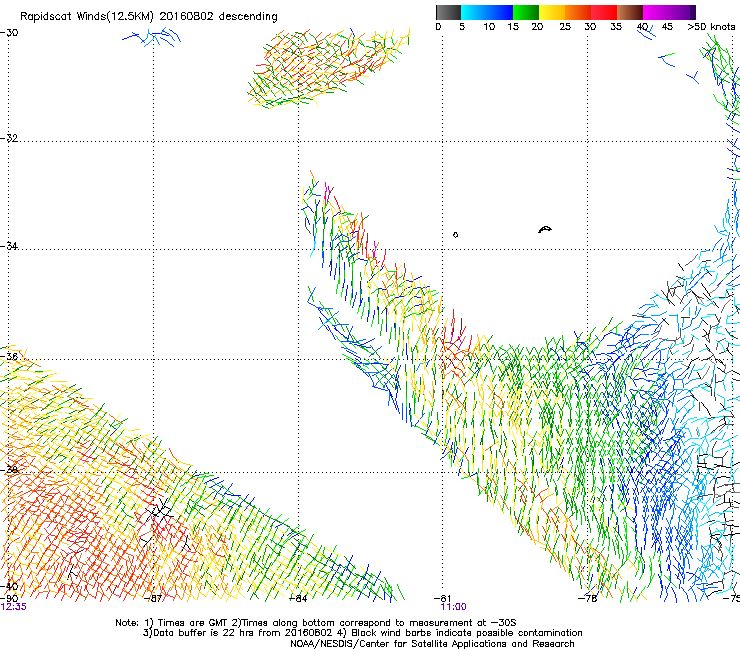The image size is (740, 650).
Task: Click the word 'descending' in the title
Action: pos(248,17)
